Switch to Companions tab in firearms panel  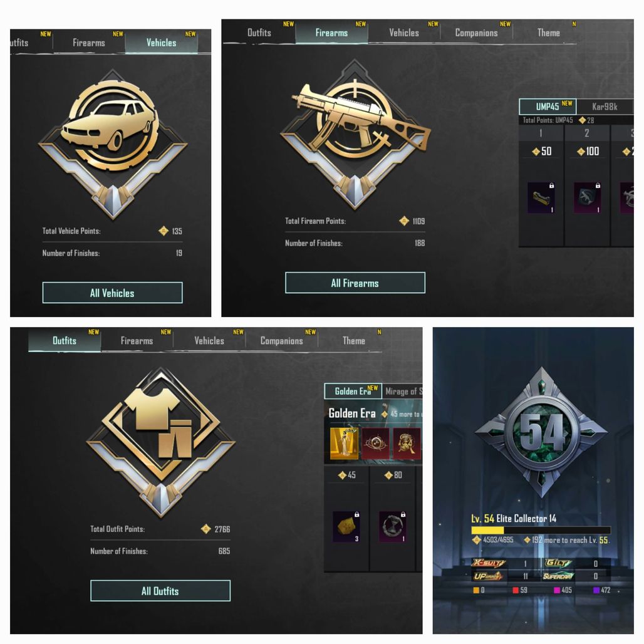click(477, 33)
